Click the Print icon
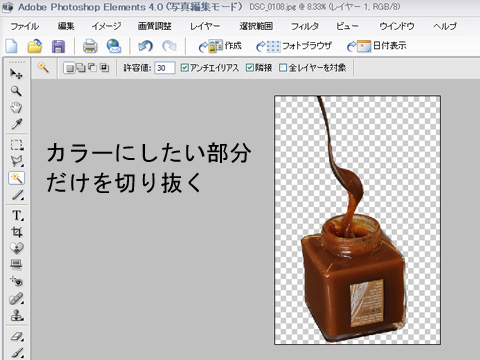The height and width of the screenshot is (360, 480). 90,46
